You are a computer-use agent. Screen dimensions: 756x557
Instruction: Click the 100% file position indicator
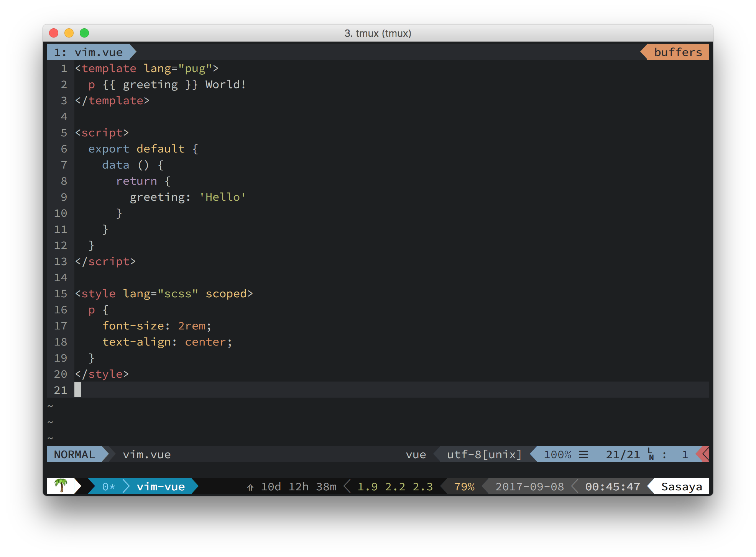pos(557,454)
